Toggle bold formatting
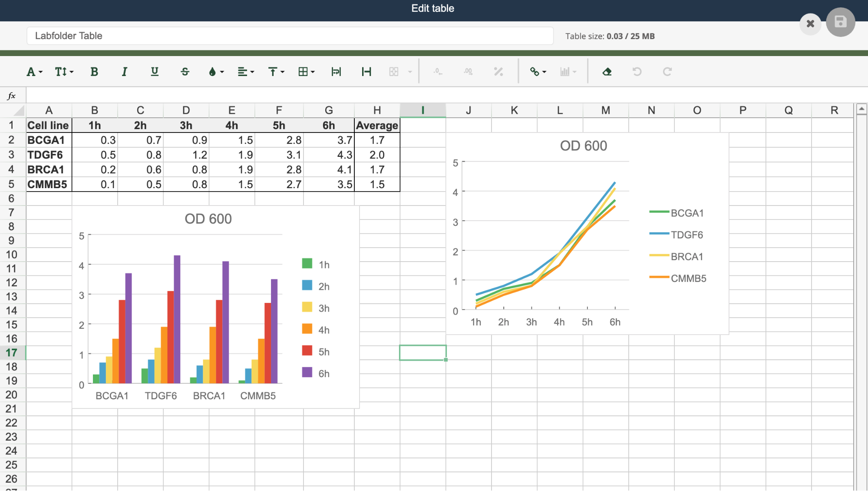 (x=94, y=72)
